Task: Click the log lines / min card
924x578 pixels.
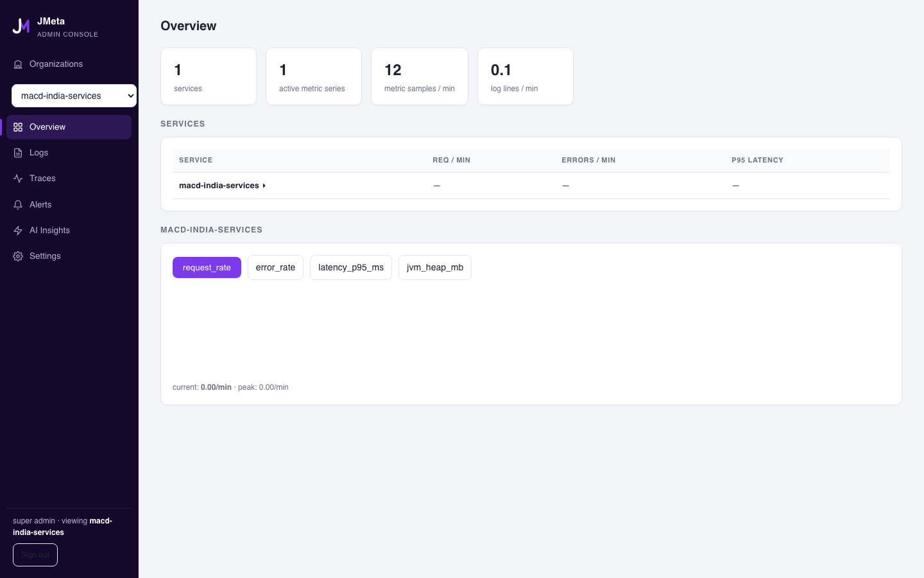Action: [x=526, y=76]
